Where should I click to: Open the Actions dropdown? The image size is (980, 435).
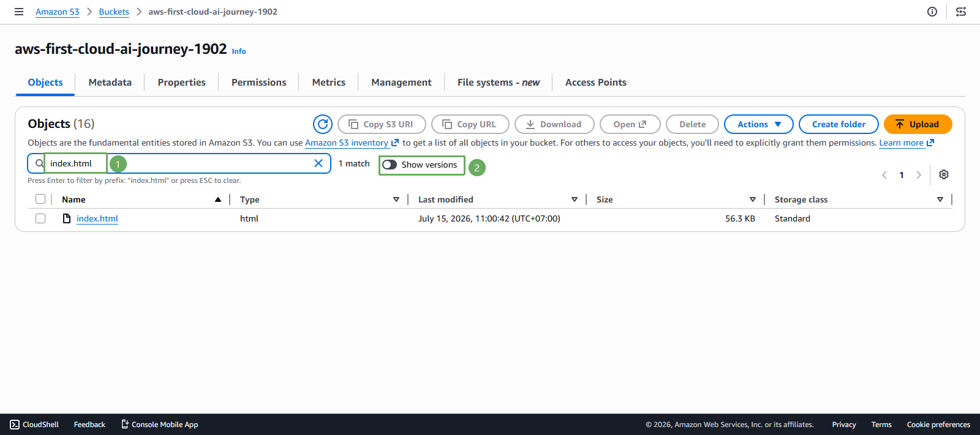759,124
